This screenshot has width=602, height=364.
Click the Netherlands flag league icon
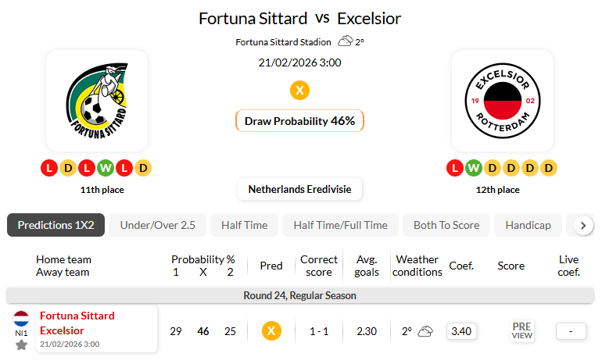(x=21, y=319)
